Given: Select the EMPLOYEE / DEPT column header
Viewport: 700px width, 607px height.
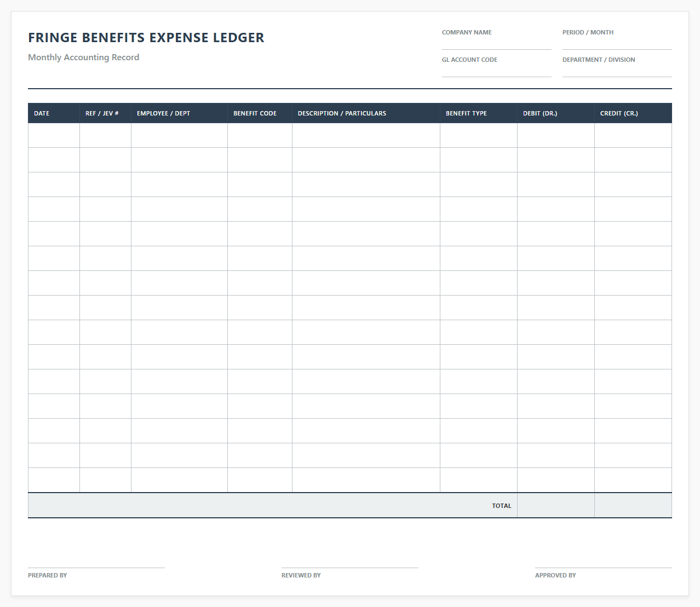Looking at the screenshot, I should point(179,113).
